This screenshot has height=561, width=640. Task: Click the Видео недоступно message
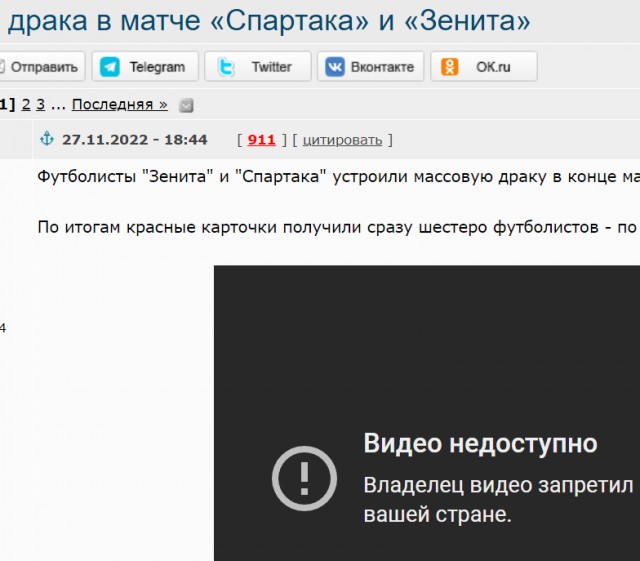[480, 443]
